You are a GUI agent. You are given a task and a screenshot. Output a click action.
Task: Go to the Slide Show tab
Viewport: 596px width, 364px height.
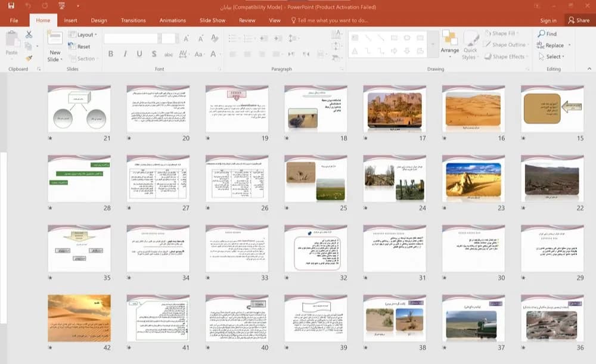point(213,20)
